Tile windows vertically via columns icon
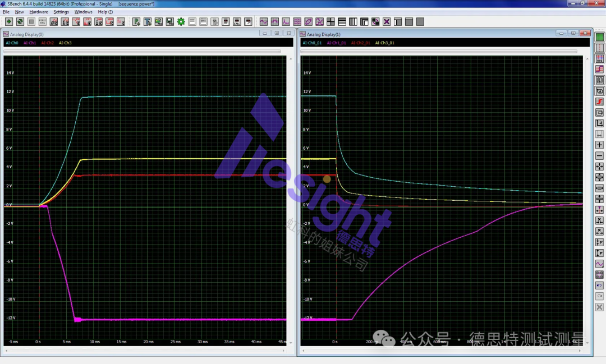Viewport: 606px width, 364px height. (x=353, y=22)
